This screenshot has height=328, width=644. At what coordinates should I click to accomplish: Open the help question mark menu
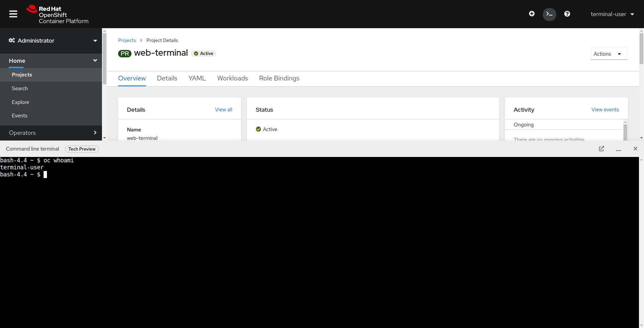pos(567,14)
